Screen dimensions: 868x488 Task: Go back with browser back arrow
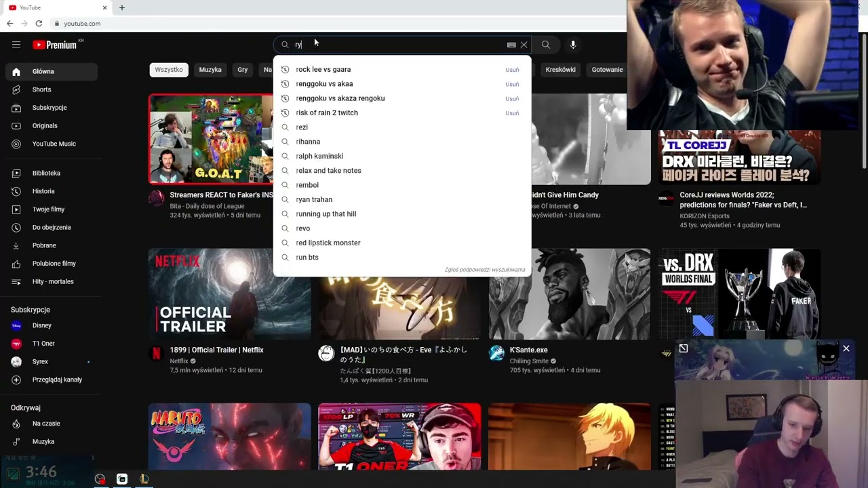9,23
